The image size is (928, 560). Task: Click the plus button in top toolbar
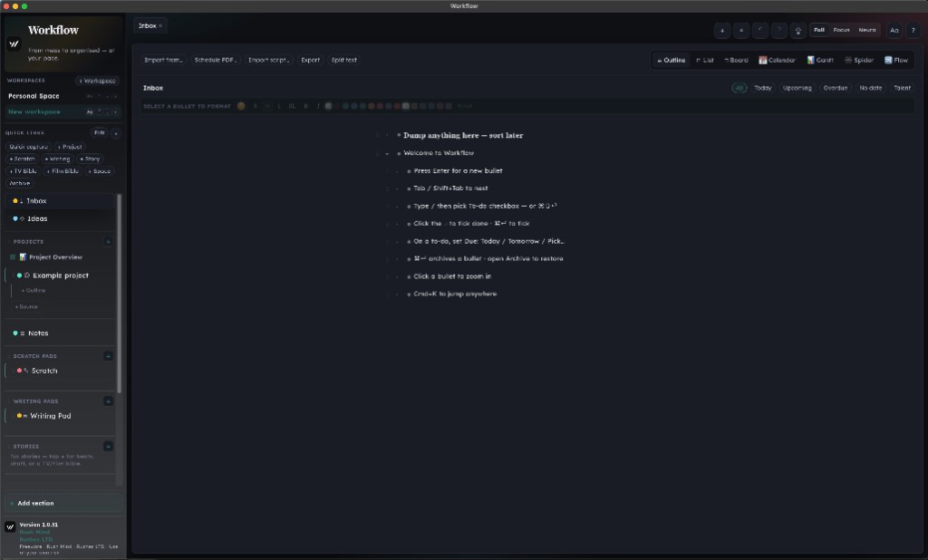pyautogui.click(x=722, y=30)
